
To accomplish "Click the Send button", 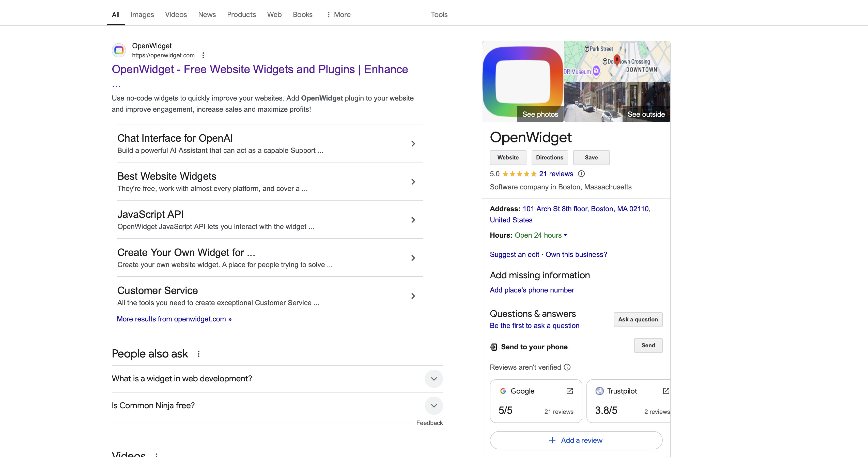I will pyautogui.click(x=648, y=346).
